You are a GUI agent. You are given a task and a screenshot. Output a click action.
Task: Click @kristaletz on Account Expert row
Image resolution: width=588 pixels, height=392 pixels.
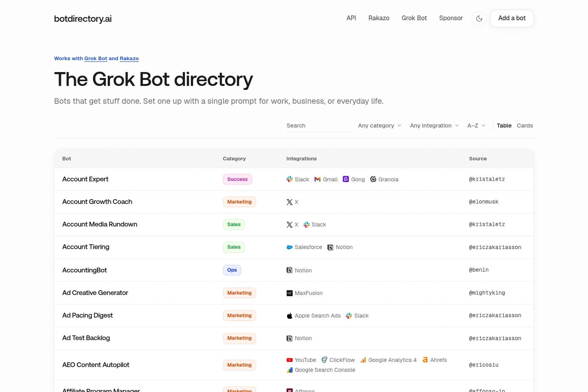[x=487, y=179]
